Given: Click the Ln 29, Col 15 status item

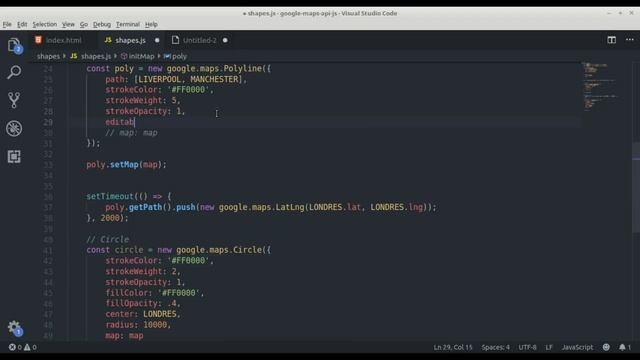Looking at the screenshot, I should click(x=453, y=347).
